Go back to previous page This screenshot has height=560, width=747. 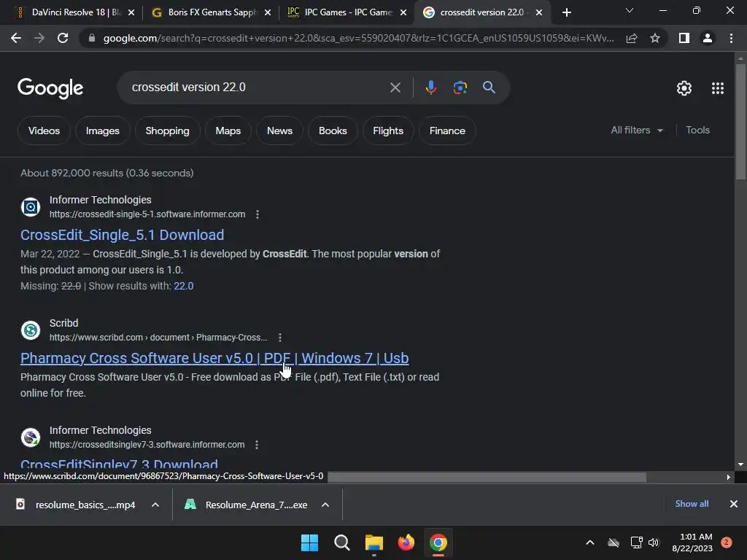click(x=16, y=38)
